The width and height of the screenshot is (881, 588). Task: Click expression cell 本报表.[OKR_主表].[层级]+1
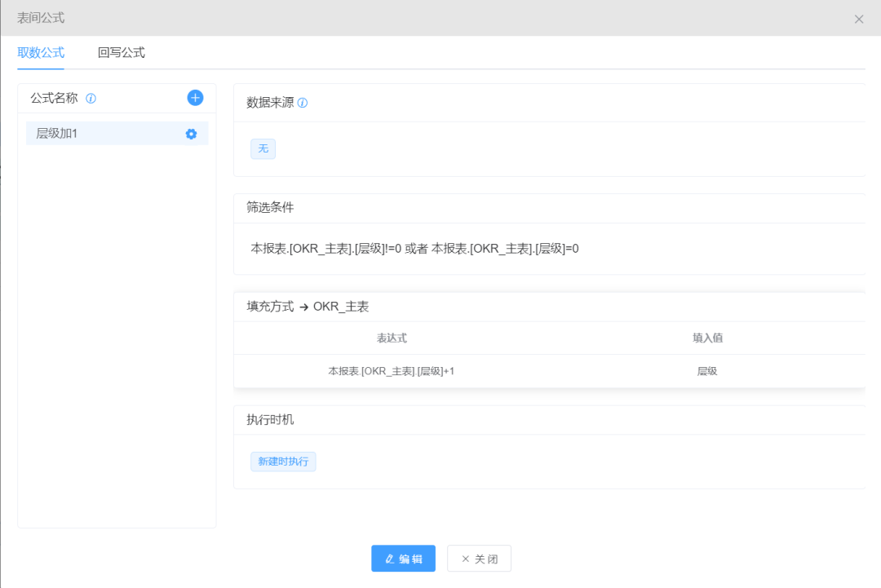coord(391,371)
